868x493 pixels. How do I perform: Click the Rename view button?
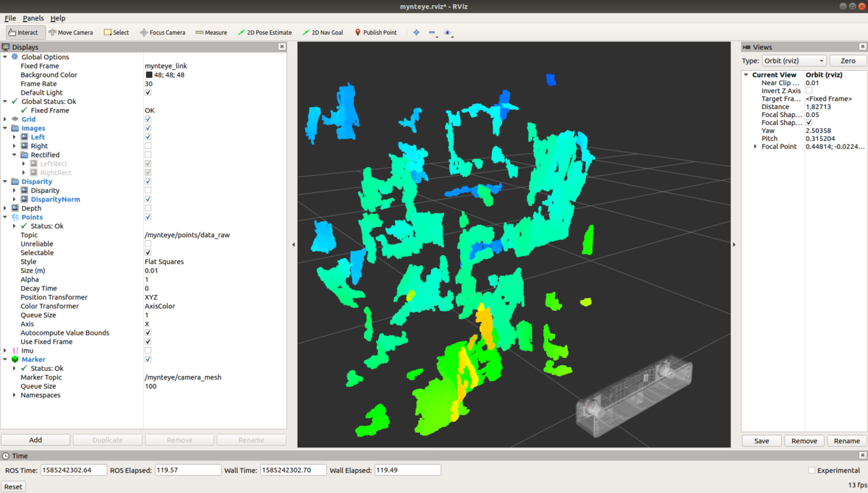tap(847, 441)
